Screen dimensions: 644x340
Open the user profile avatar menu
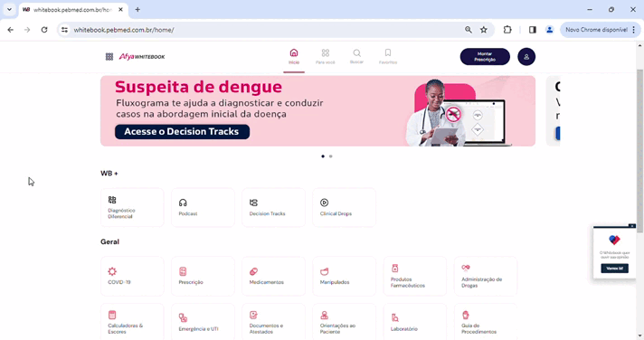click(x=526, y=57)
